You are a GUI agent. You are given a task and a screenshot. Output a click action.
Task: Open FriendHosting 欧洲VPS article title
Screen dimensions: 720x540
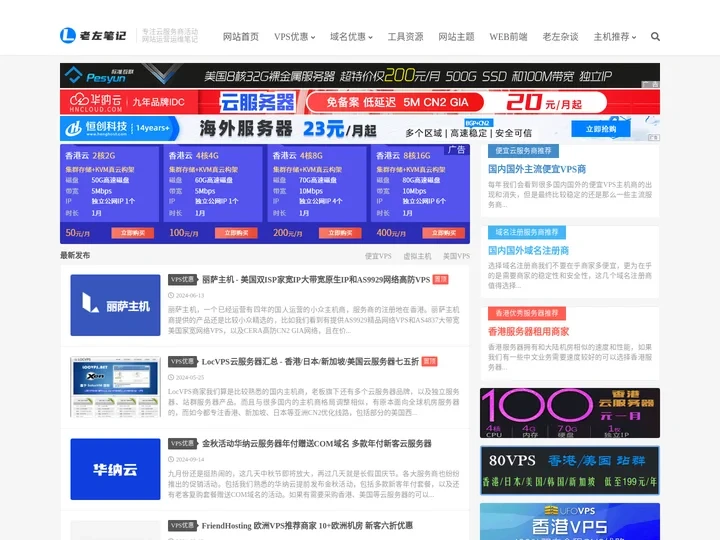coord(307,525)
